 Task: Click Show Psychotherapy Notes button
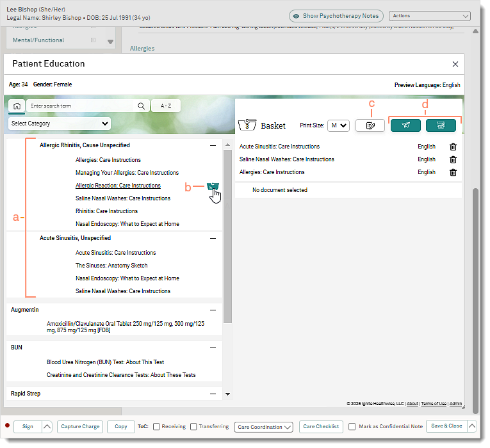[336, 16]
